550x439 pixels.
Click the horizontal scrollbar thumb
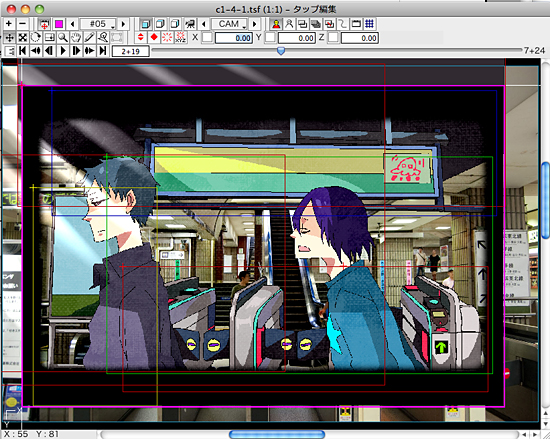click(x=277, y=435)
